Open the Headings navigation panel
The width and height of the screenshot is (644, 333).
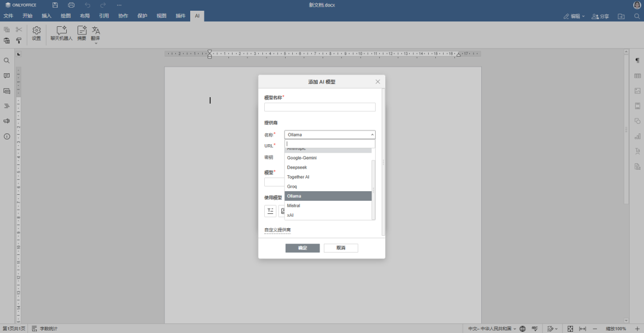pyautogui.click(x=7, y=106)
